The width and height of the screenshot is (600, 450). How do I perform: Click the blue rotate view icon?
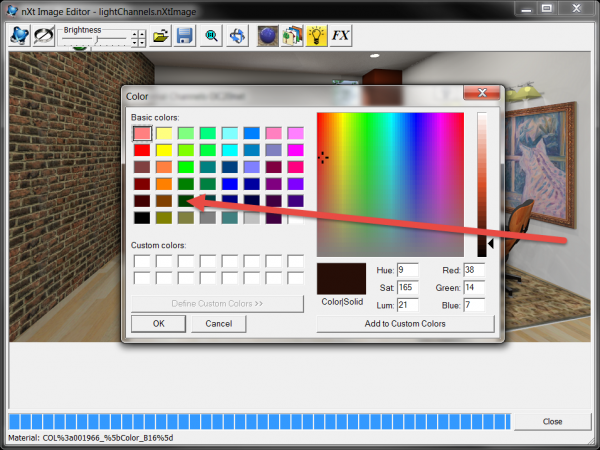click(x=237, y=36)
